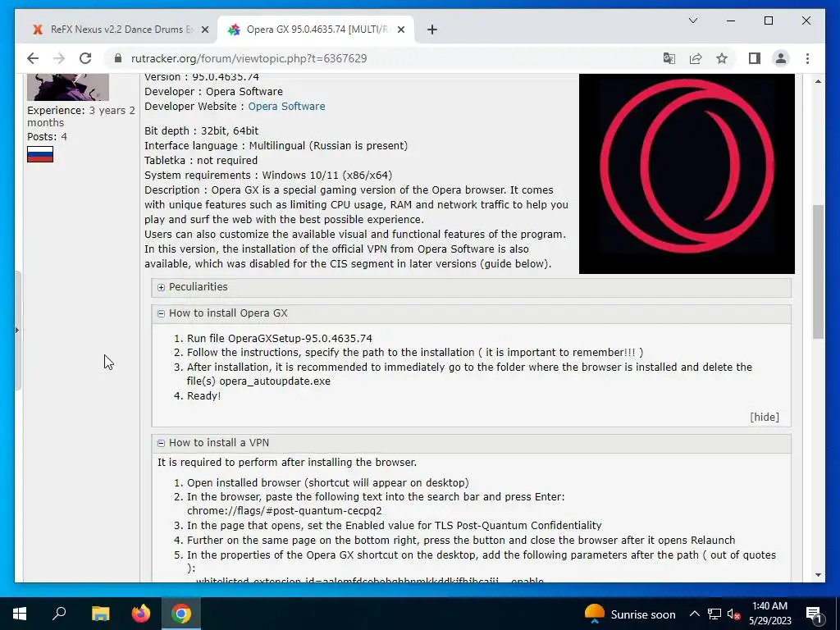Go back to the previous page

33,58
